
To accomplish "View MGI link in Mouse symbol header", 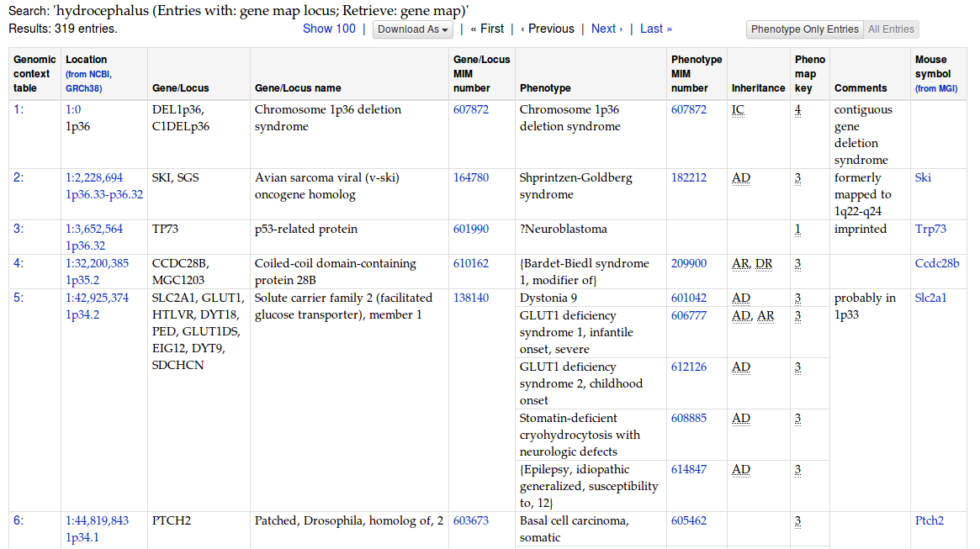I will click(x=936, y=88).
